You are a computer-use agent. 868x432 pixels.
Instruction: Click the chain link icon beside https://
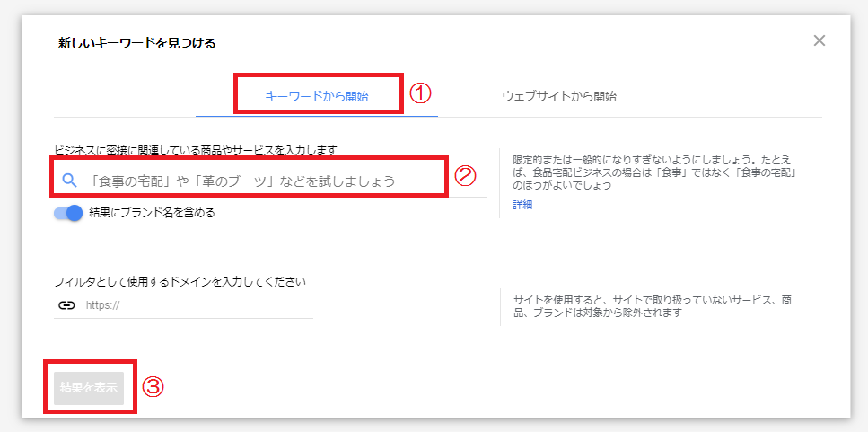[x=66, y=305]
